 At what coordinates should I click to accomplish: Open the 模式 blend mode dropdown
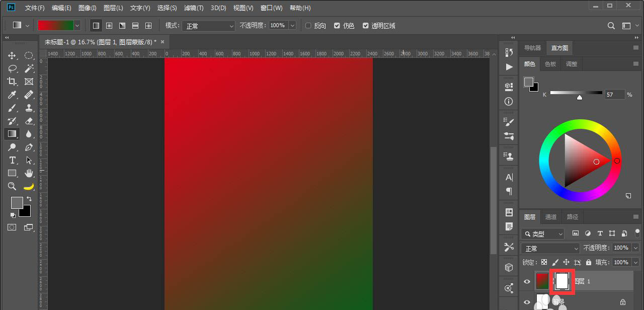tap(208, 26)
